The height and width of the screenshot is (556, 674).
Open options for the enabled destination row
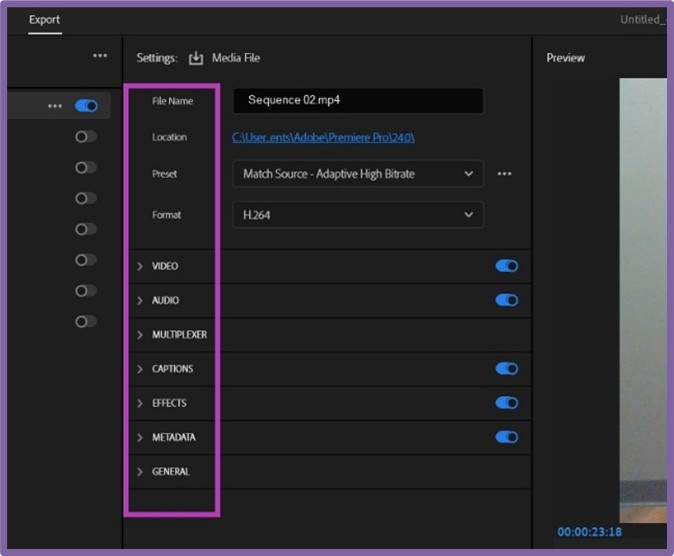(55, 106)
